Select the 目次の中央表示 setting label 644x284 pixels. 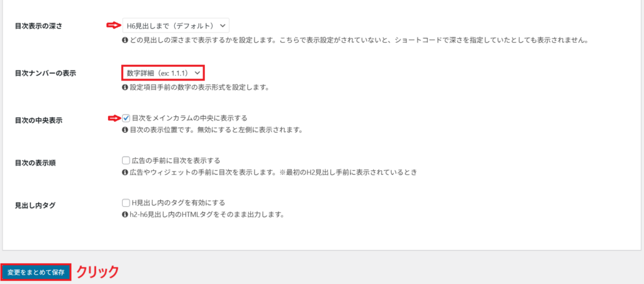pyautogui.click(x=38, y=121)
